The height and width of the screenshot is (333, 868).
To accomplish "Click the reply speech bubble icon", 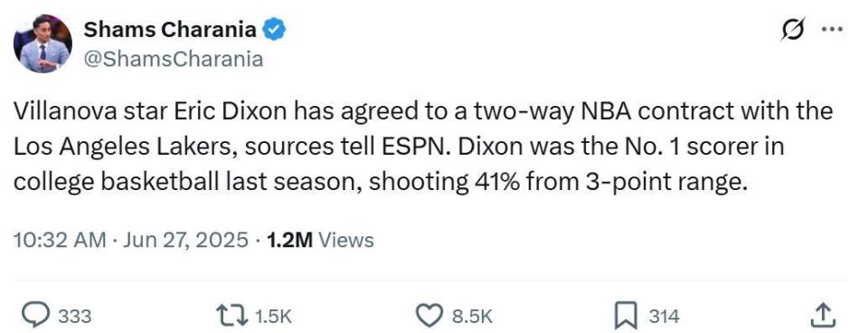I will coord(35,316).
